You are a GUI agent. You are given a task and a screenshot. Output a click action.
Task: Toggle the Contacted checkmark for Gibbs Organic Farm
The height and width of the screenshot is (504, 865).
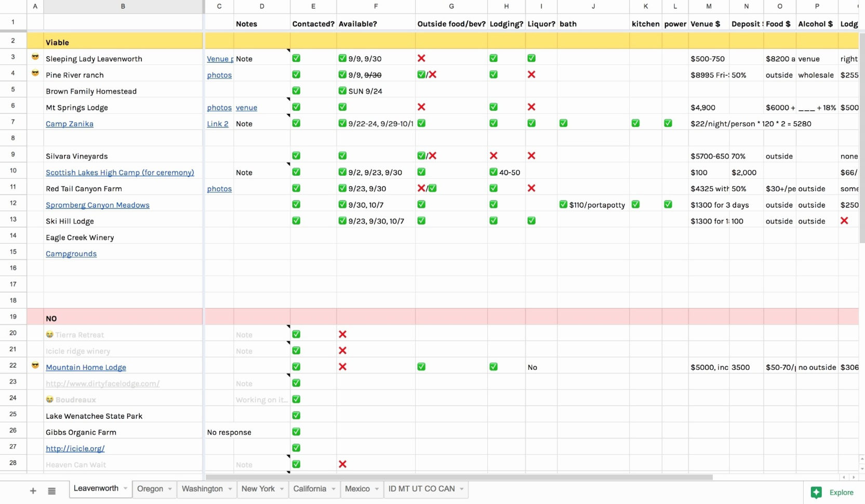tap(296, 431)
